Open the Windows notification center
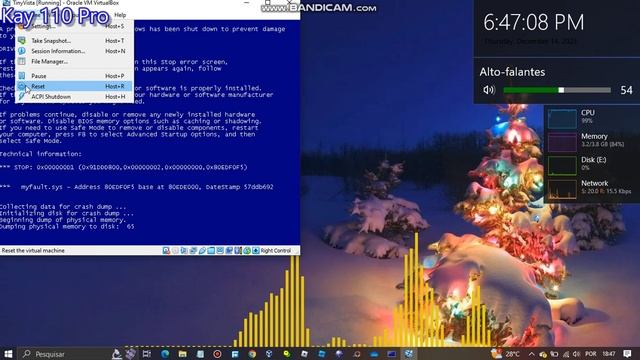Screen dimensions: 640x360 pos(627,354)
